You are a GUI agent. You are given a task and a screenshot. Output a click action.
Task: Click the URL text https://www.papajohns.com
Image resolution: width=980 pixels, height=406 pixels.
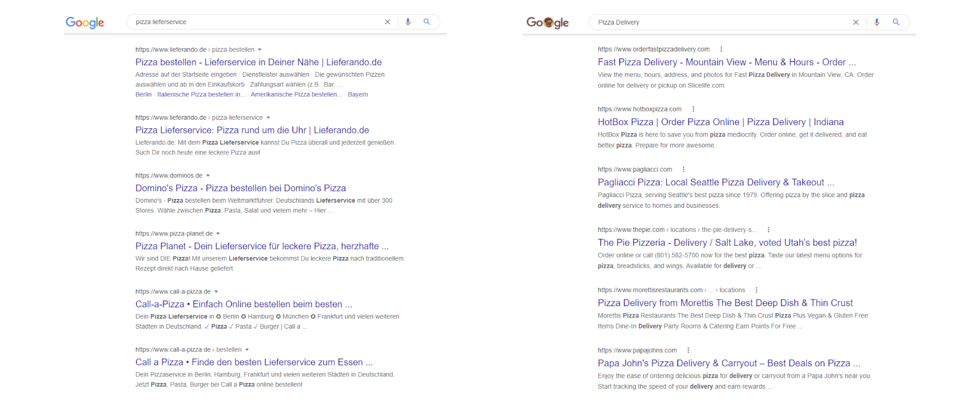point(637,350)
